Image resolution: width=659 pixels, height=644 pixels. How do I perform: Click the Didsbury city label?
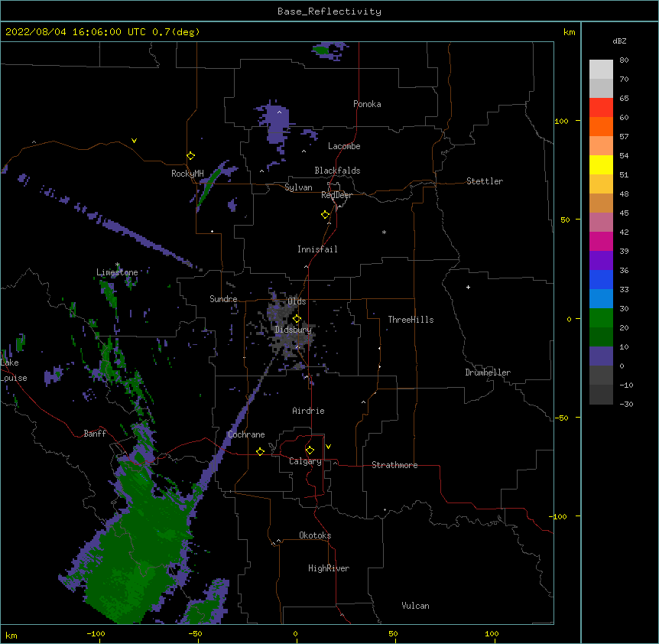293,330
